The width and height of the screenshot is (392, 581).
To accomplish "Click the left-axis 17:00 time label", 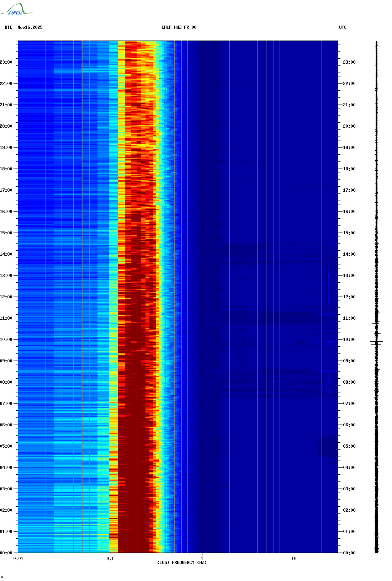I will pyautogui.click(x=6, y=190).
